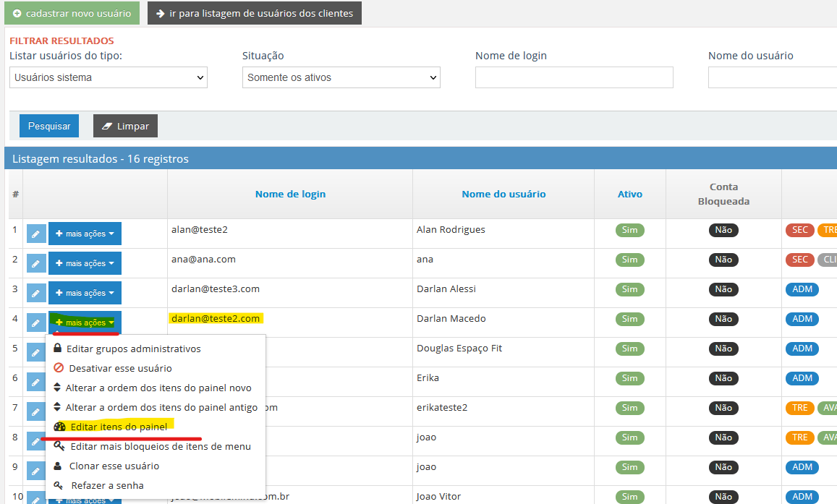Image resolution: width=837 pixels, height=504 pixels.
Task: Click the pencil icon in row 4
Action: coord(35,323)
